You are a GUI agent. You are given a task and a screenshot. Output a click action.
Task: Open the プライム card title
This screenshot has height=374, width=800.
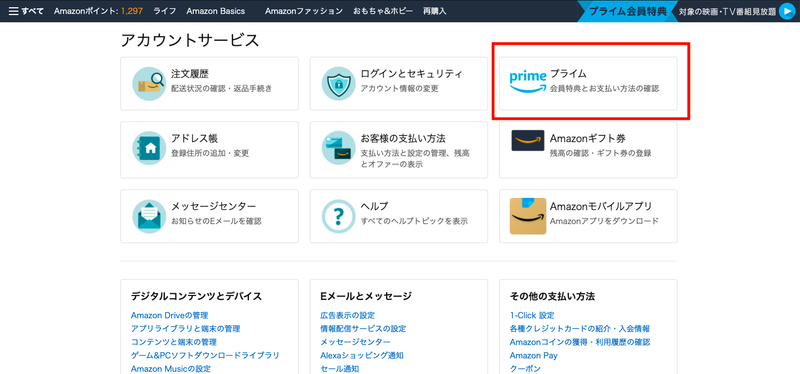pyautogui.click(x=568, y=74)
